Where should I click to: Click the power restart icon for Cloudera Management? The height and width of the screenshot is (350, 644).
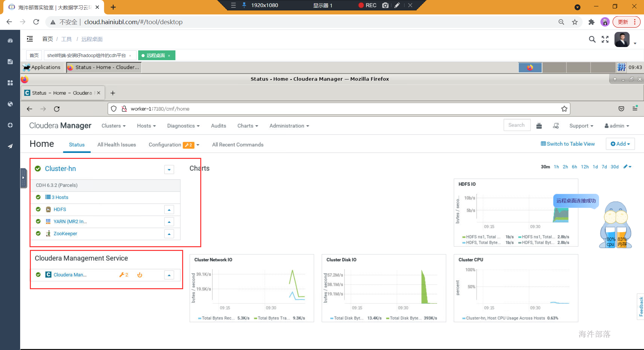(140, 275)
